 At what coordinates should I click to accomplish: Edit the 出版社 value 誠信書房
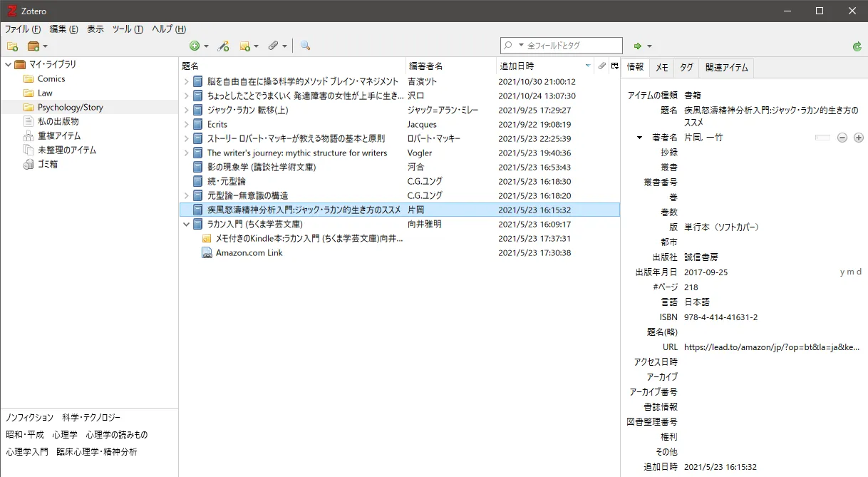701,257
